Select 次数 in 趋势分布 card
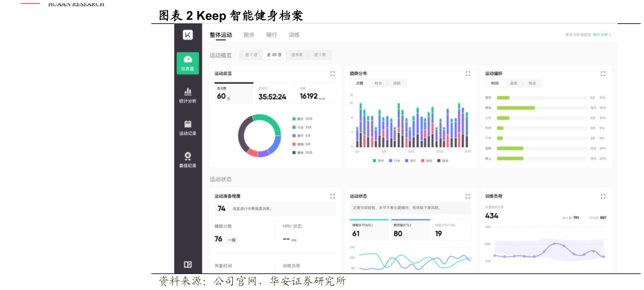The height and width of the screenshot is (290, 644). coord(360,83)
